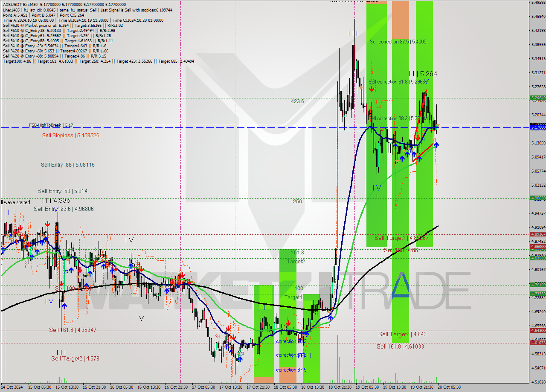546x392 pixels.
Task: Select the Sell Target1 | 4.89267 label
Action: [x=401, y=238]
